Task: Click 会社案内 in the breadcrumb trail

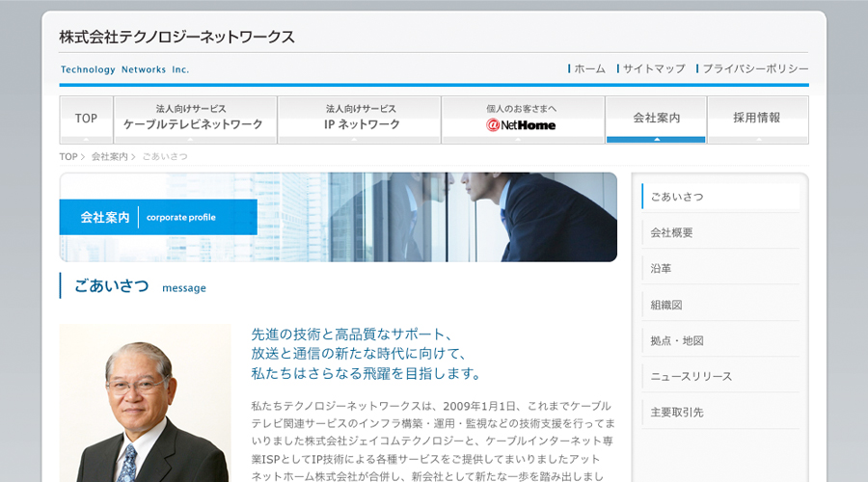Action: point(109,156)
